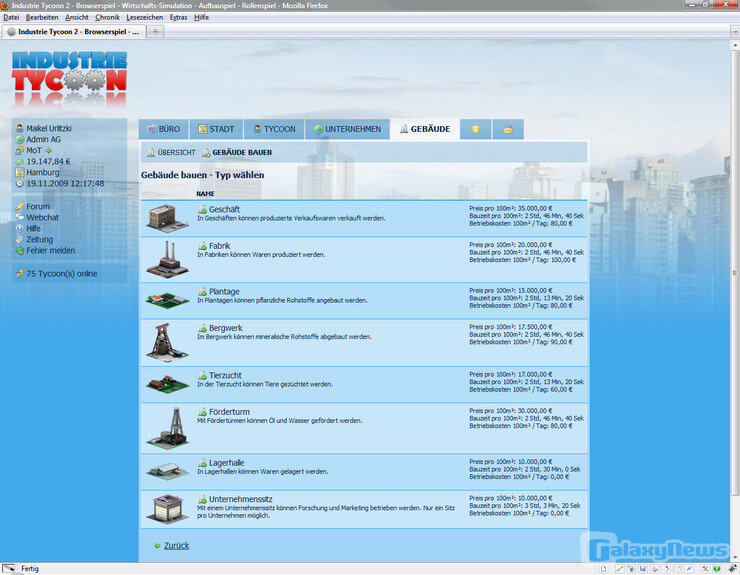Click the build icon beside Tierzucht
Image resolution: width=740 pixels, height=575 pixels.
tap(202, 376)
